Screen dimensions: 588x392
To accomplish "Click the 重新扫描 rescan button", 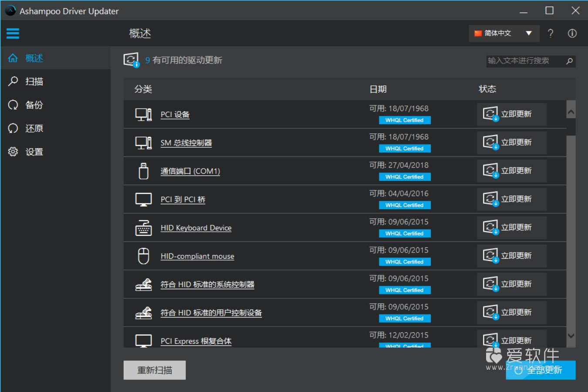I will [155, 369].
